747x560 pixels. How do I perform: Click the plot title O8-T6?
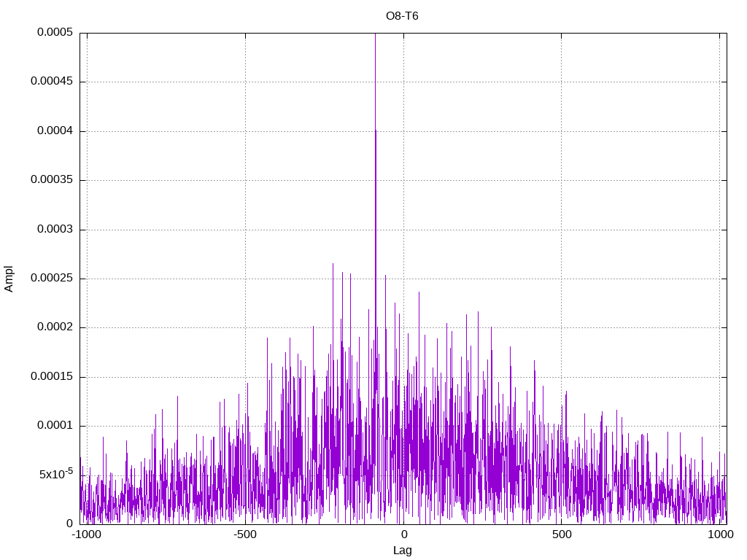tap(402, 16)
